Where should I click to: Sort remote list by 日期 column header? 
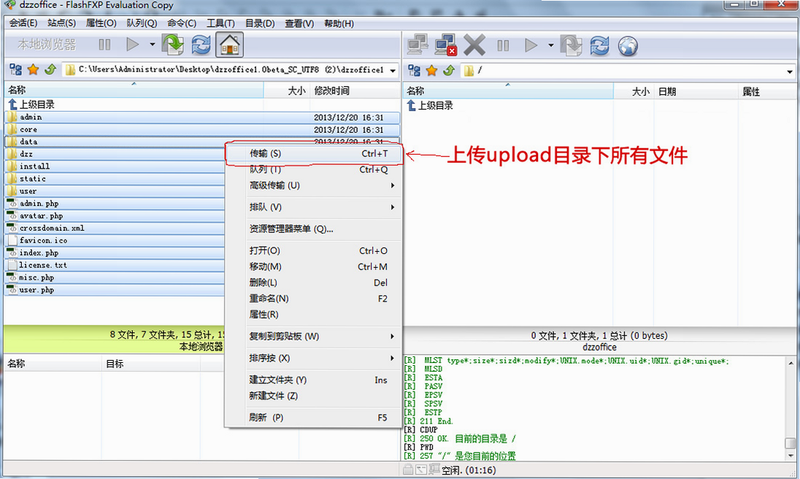pos(696,91)
